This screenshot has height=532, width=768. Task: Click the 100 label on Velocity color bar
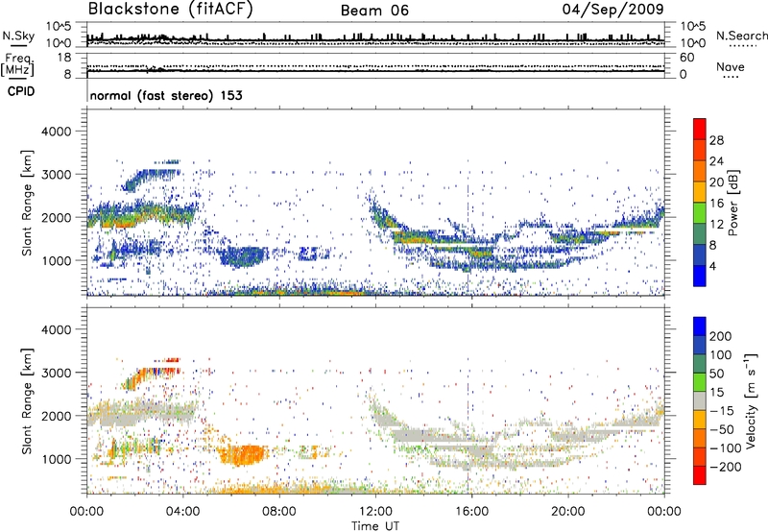pyautogui.click(x=721, y=355)
